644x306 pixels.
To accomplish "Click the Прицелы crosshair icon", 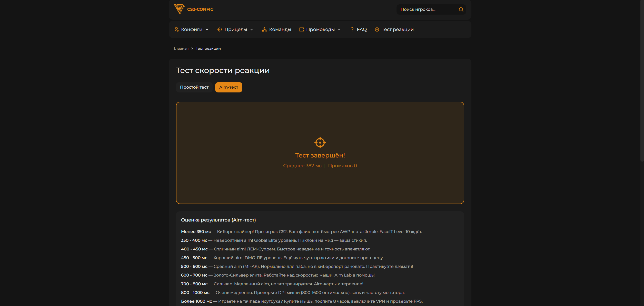I will pos(220,29).
